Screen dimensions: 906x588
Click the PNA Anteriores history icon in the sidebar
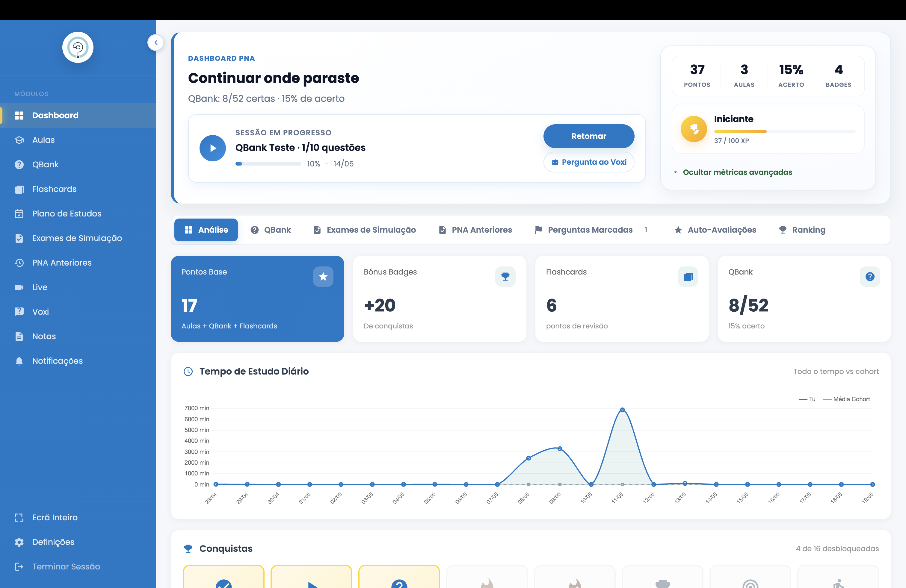[x=19, y=263]
